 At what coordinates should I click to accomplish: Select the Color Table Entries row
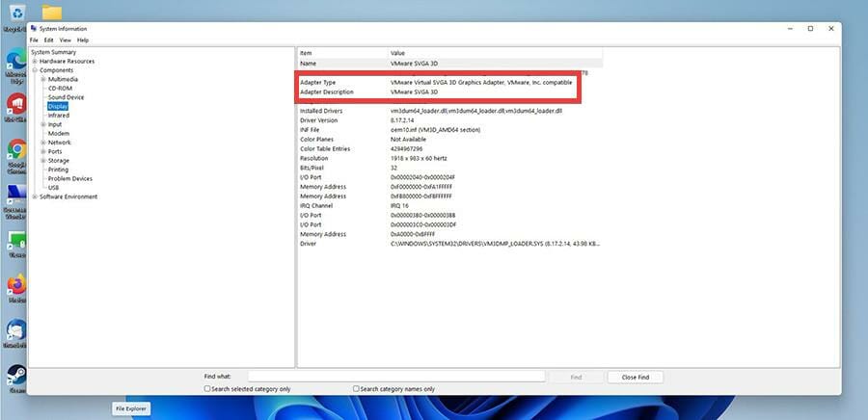click(x=450, y=148)
